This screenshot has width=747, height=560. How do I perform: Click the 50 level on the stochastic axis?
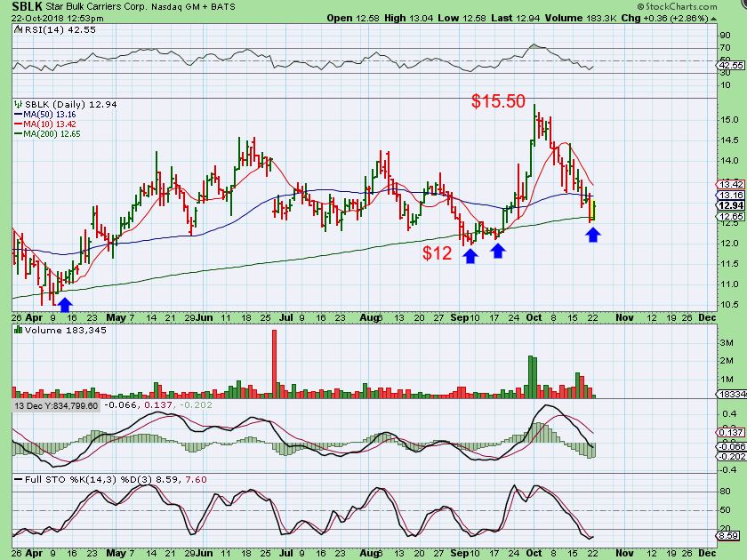(x=725, y=510)
